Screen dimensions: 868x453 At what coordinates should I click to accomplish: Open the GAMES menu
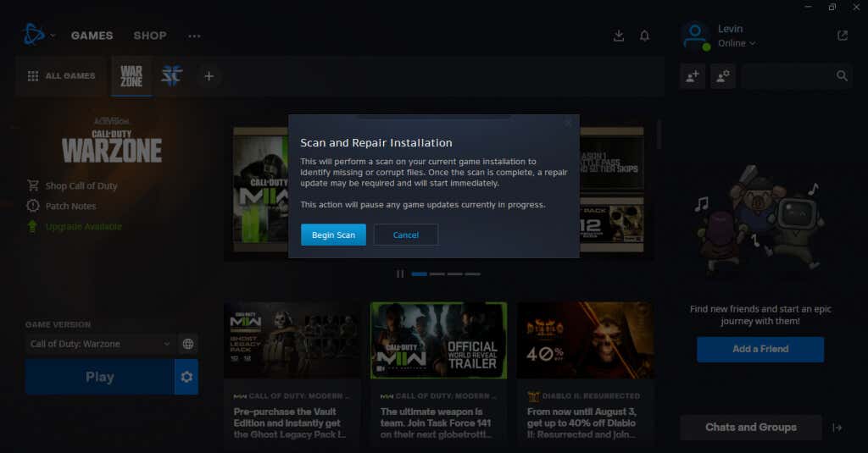click(x=92, y=36)
